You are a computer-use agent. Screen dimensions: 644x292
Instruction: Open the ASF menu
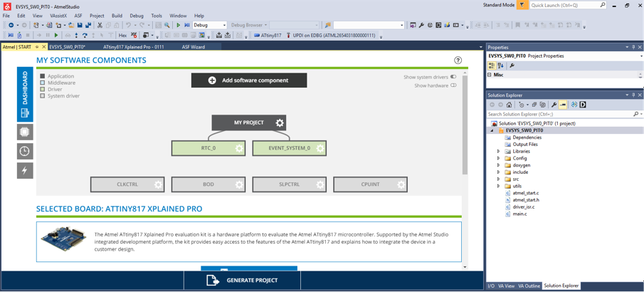point(78,16)
